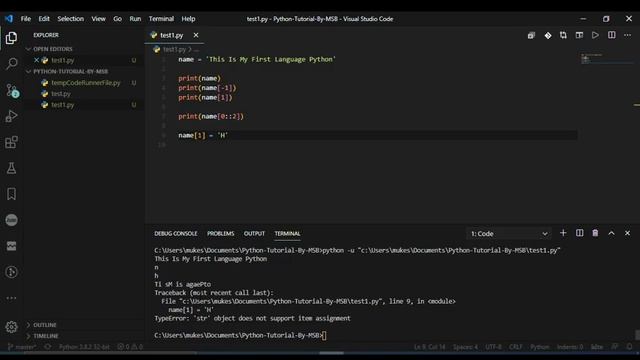Viewport: 640px width, 360px height.
Task: Open the Extensions view
Action: (11, 142)
